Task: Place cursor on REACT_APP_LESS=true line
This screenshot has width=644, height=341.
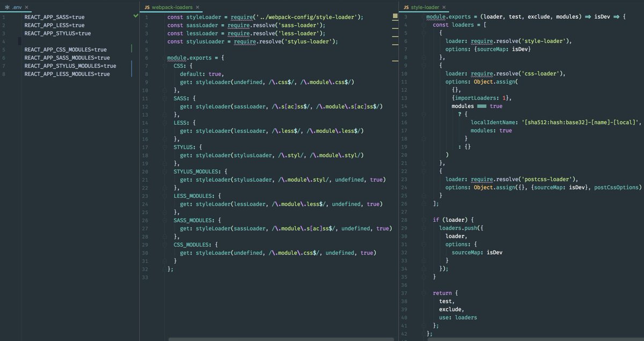Action: 54,25
